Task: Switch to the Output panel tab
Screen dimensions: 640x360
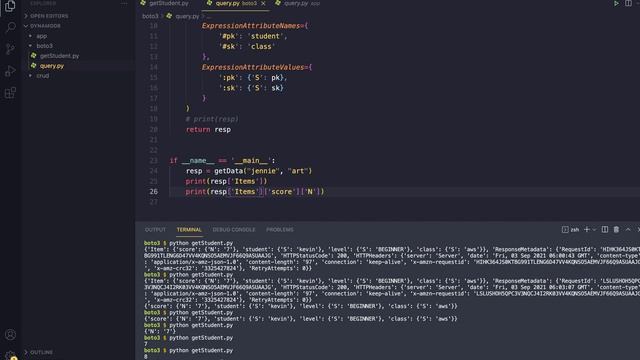Action: click(155, 230)
